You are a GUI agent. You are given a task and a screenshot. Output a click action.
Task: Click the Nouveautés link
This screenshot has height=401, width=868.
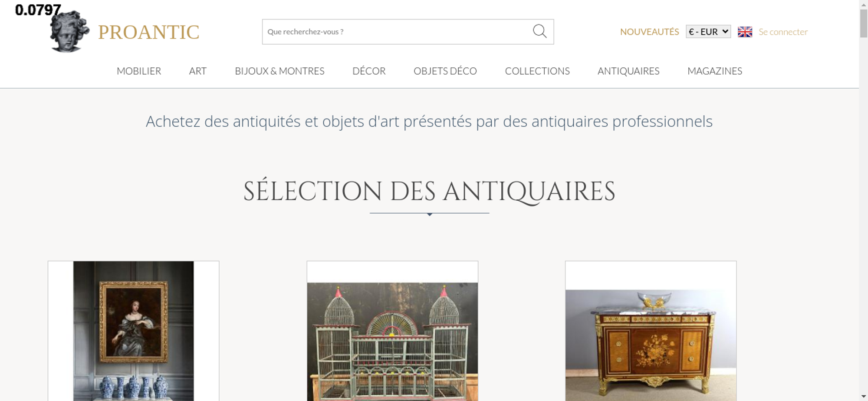[x=649, y=32]
